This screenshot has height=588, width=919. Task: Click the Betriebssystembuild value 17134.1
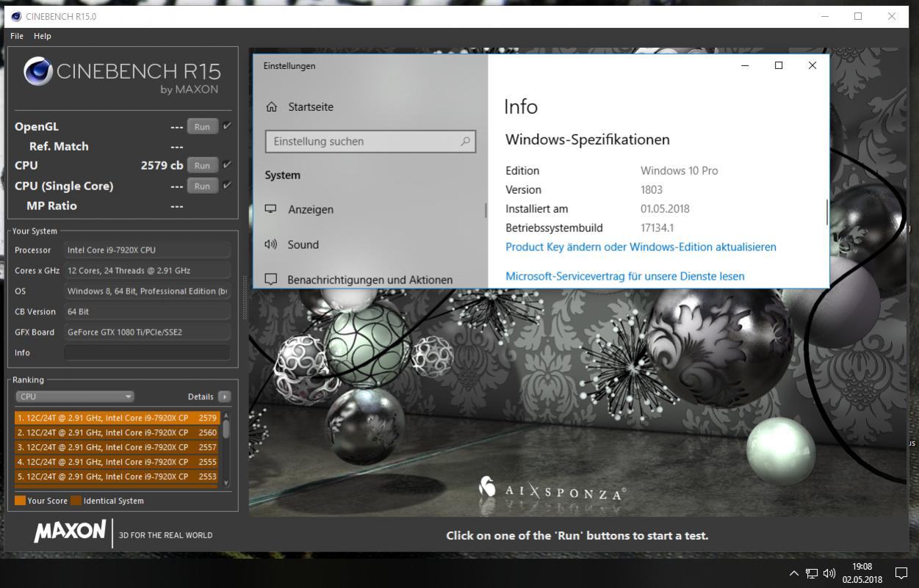pyautogui.click(x=657, y=228)
